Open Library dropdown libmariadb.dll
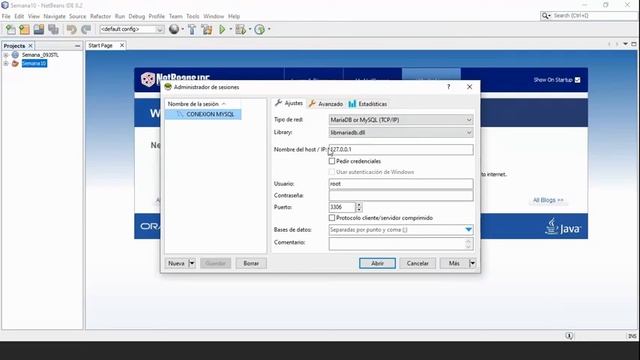 pyautogui.click(x=401, y=133)
